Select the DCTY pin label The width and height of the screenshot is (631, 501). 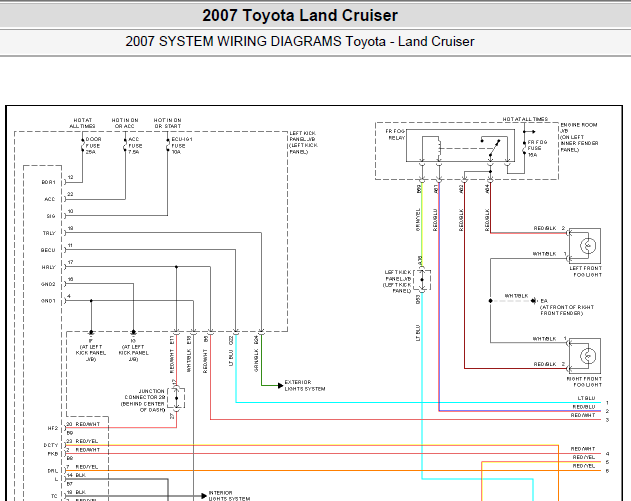(x=51, y=445)
